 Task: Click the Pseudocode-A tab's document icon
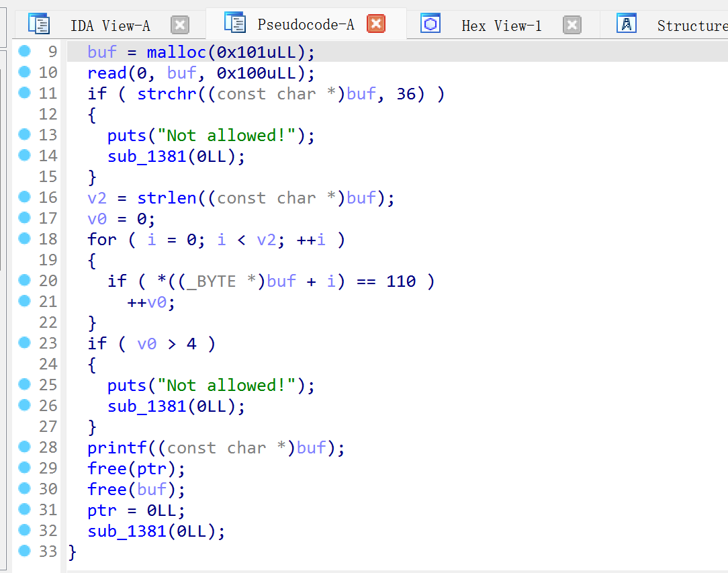point(234,24)
